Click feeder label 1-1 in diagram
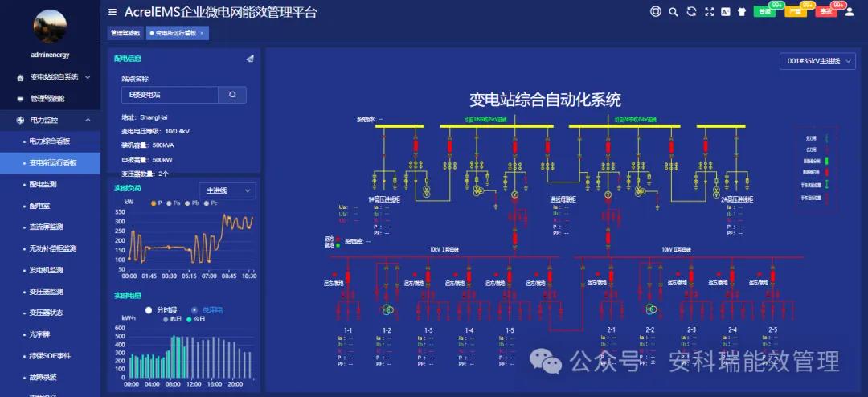This screenshot has width=868, height=397. (x=348, y=330)
